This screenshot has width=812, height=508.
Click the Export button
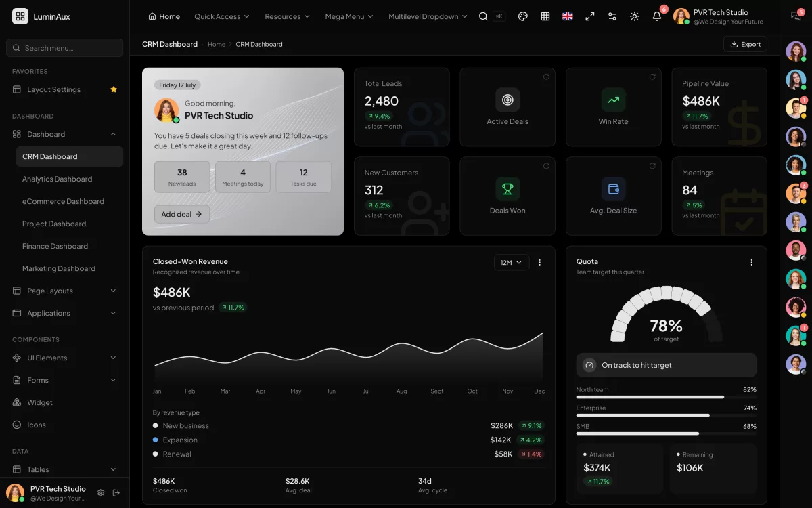(x=745, y=44)
